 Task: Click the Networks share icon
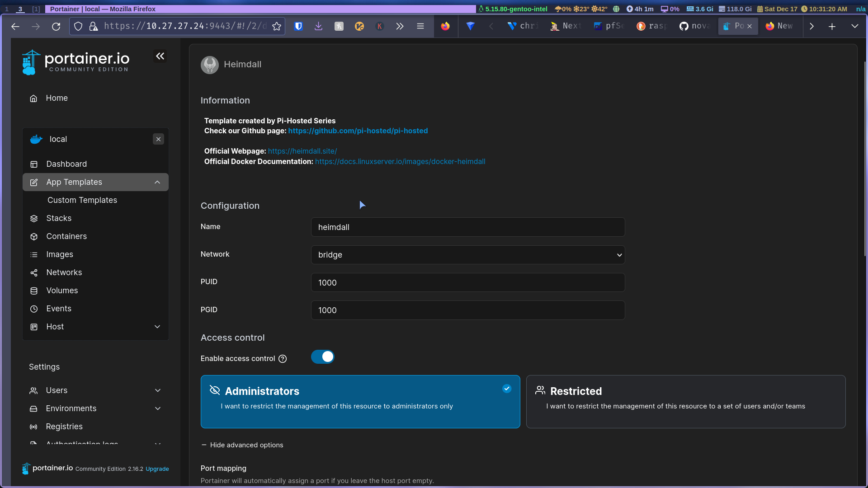point(34,273)
